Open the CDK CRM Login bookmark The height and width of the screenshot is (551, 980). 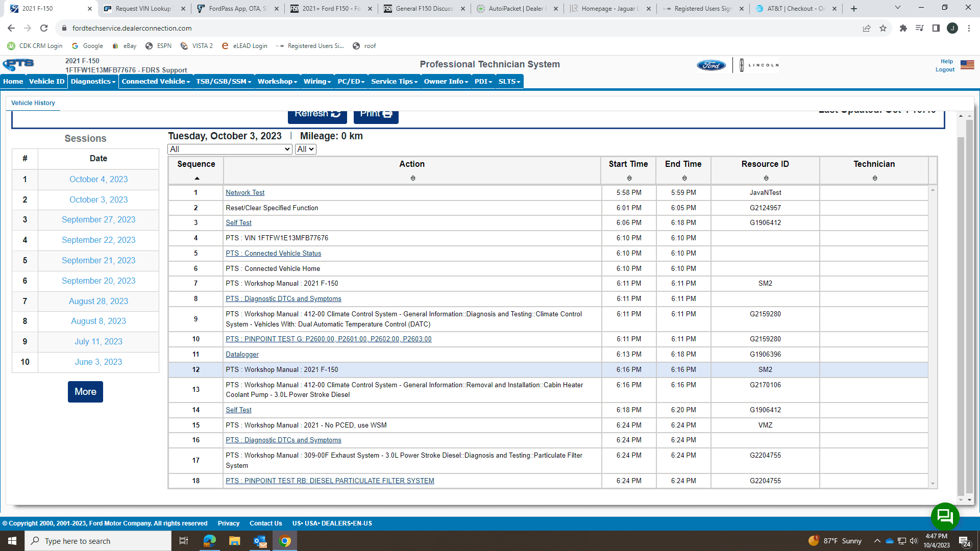35,46
